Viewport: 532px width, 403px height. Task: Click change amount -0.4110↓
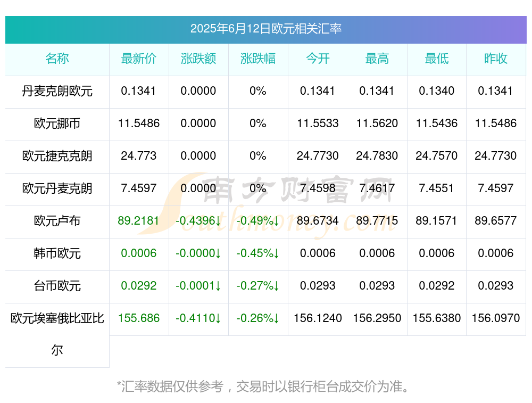click(198, 318)
